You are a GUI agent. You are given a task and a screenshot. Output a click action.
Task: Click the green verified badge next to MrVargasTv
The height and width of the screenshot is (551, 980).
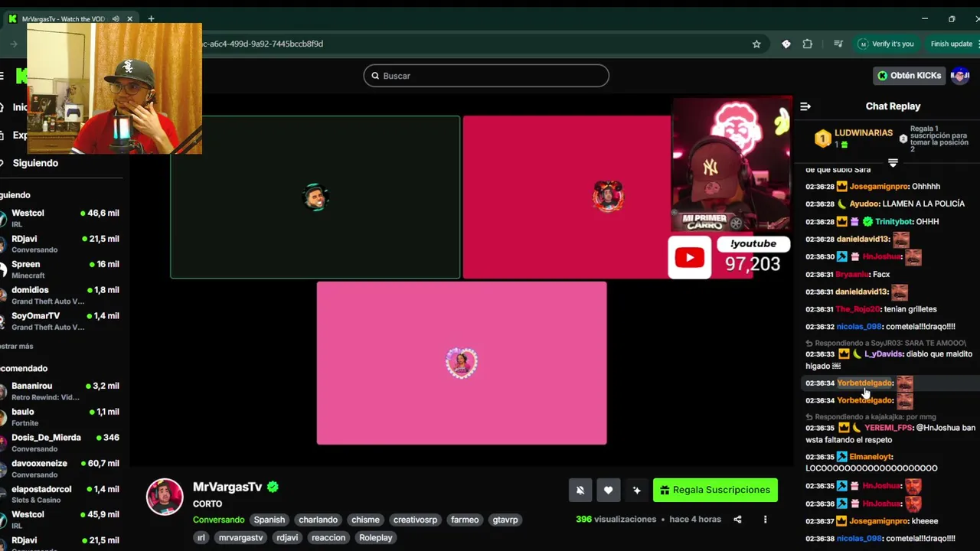coord(273,487)
